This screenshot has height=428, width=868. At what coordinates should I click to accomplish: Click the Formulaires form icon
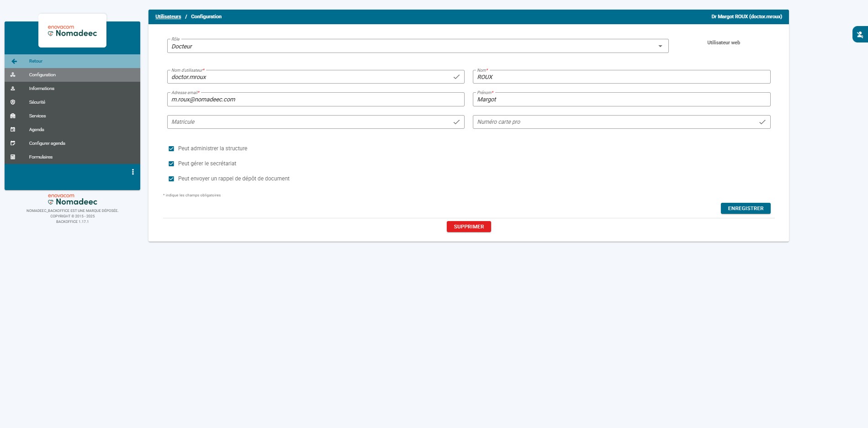coord(13,157)
